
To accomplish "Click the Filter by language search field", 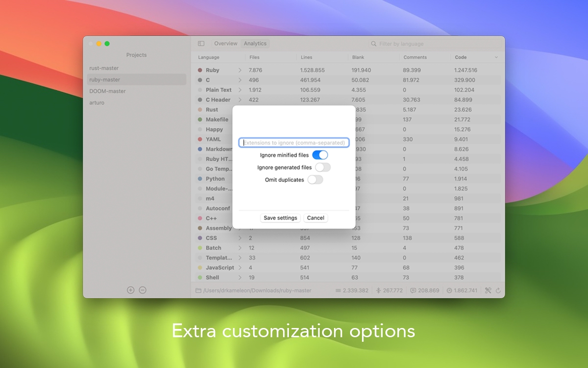I will (x=434, y=44).
